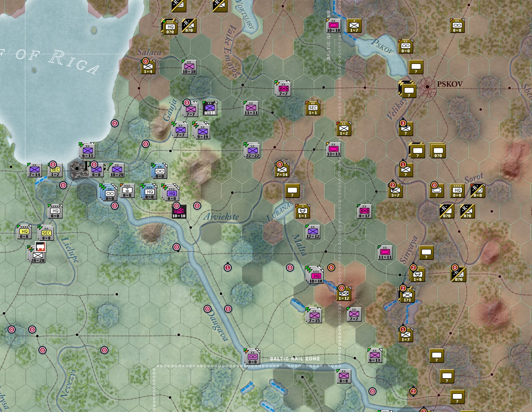Click the Aiviekste river label
The image size is (532, 412).
point(221,216)
